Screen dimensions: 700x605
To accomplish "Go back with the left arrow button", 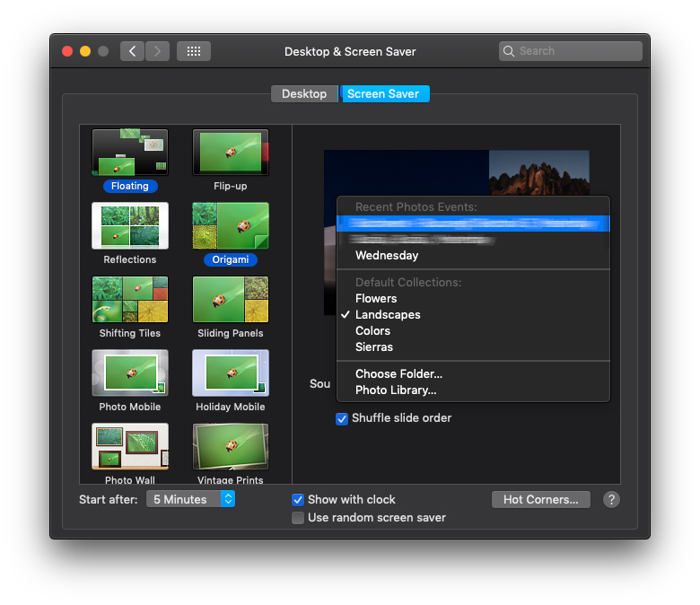I will coord(133,51).
